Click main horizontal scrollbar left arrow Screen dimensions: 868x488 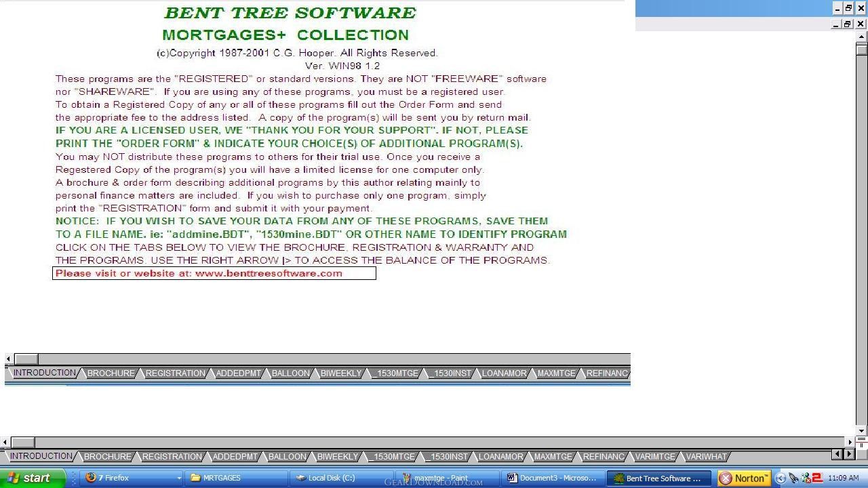[x=5, y=442]
